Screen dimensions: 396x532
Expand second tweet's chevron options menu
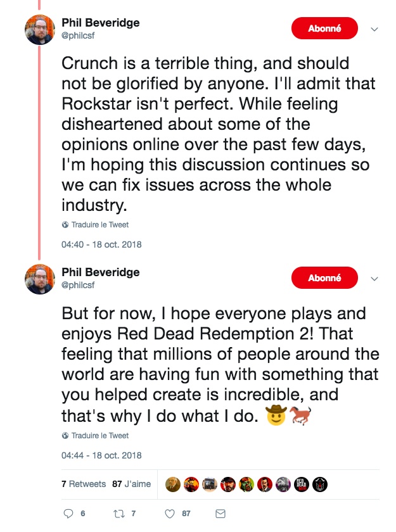374,279
